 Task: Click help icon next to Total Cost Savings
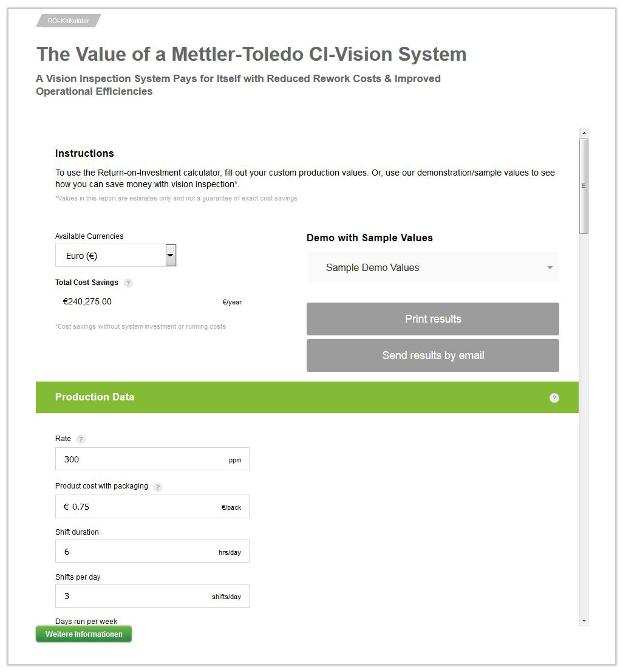[128, 283]
